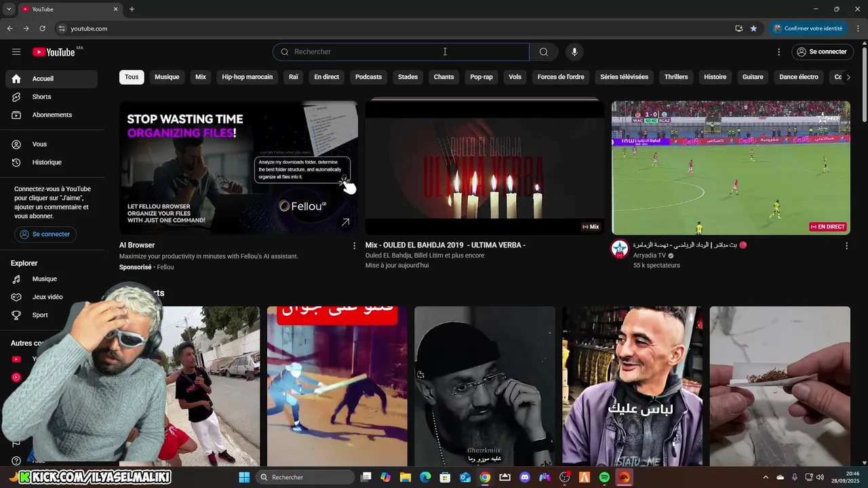The width and height of the screenshot is (868, 488).
Task: Open Musique under Explorer
Action: point(52,279)
